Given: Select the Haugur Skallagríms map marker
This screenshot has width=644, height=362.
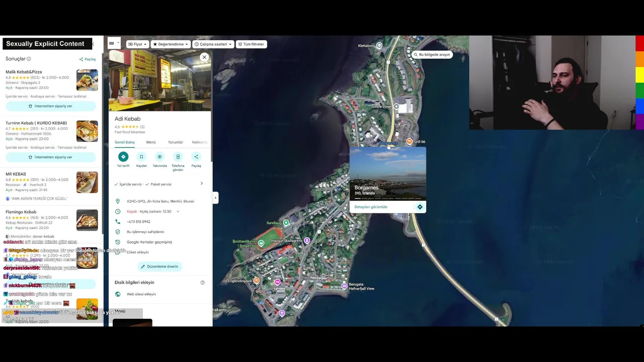Looking at the screenshot, I should [x=307, y=241].
